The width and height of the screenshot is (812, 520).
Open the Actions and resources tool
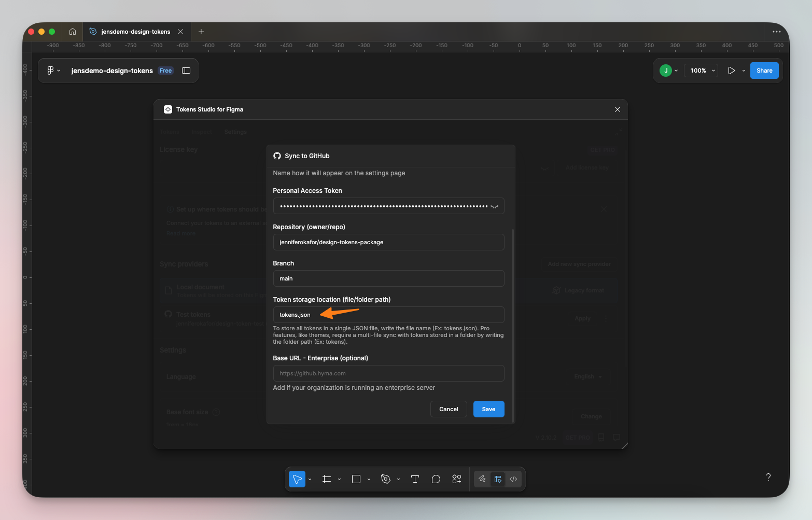457,479
